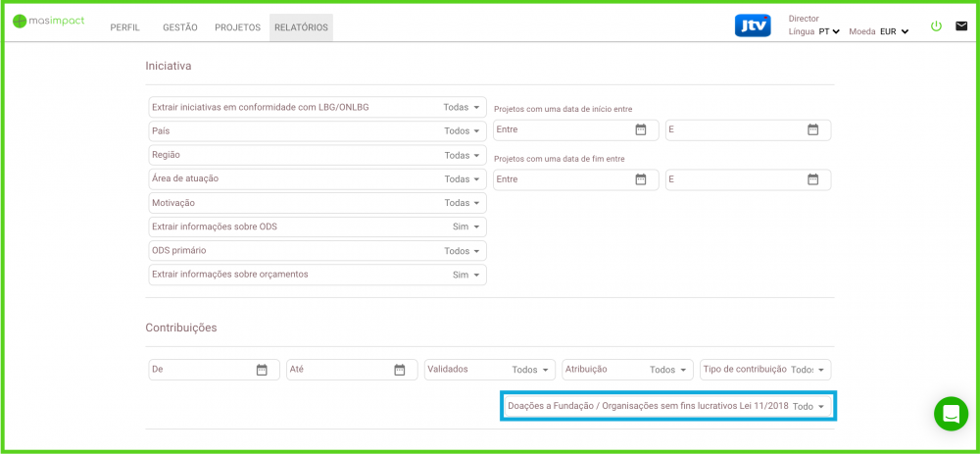Expand the País dropdown
980x454 pixels.
point(463,130)
